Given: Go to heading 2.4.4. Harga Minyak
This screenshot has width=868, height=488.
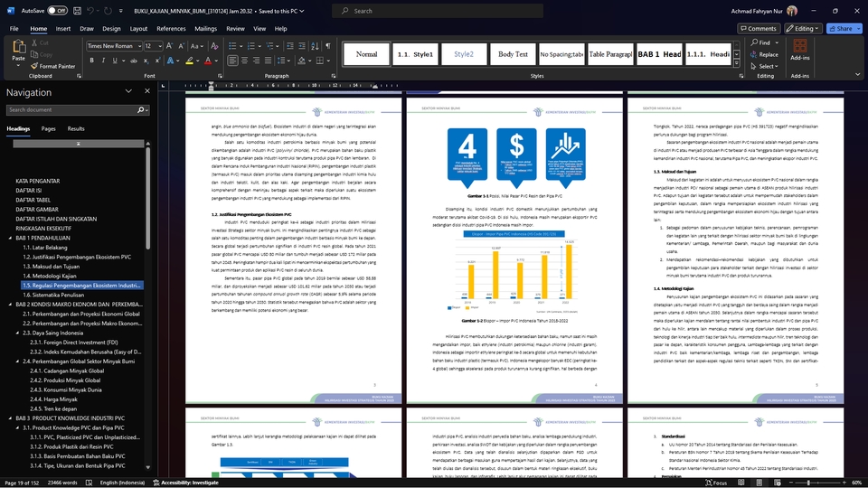Looking at the screenshot, I should [53, 399].
